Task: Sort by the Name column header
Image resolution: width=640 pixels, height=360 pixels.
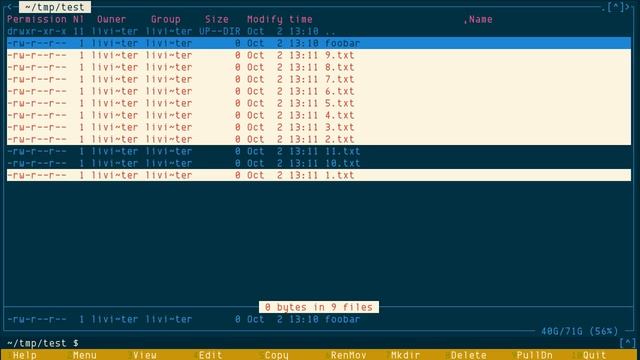Action: tap(480, 19)
